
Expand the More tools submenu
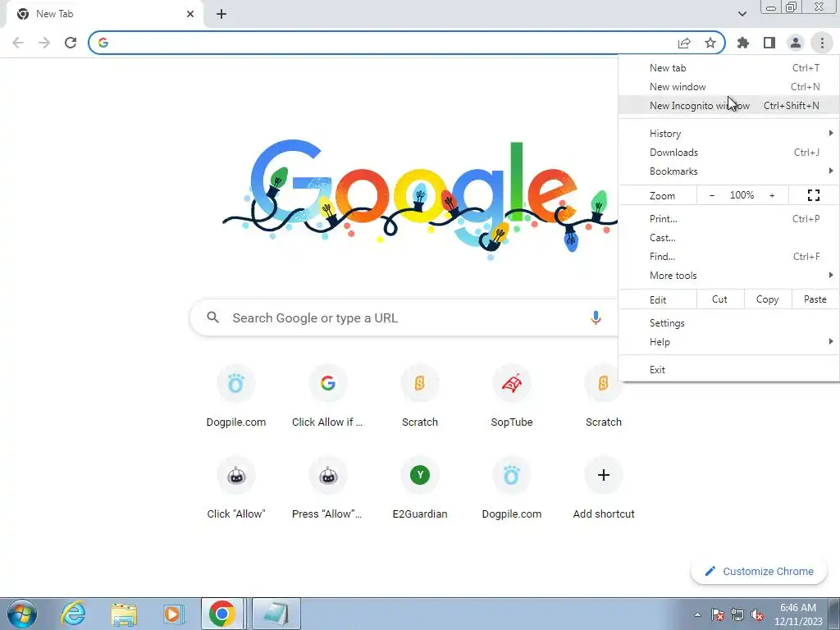coord(728,276)
